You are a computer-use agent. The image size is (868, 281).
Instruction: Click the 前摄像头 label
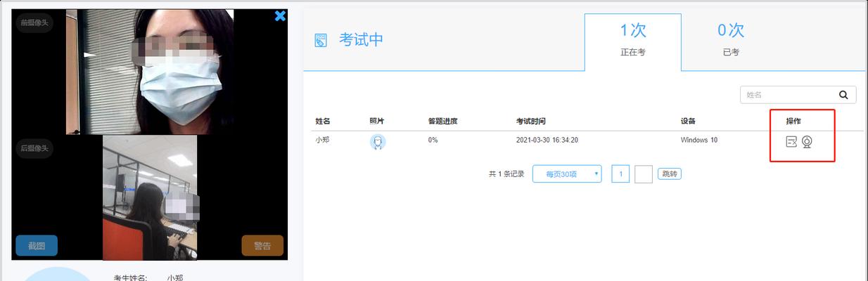pos(34,22)
